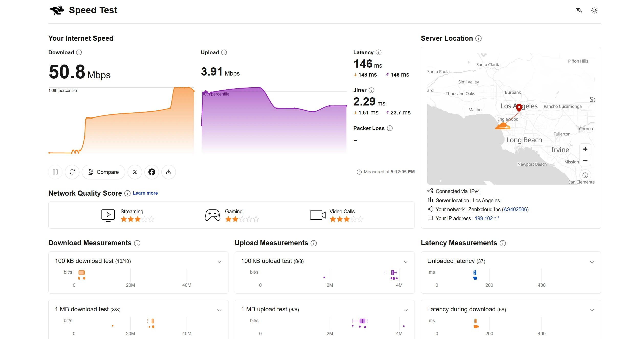This screenshot has width=644, height=339.
Task: Expand the 1 MB upload test
Action: [406, 310]
